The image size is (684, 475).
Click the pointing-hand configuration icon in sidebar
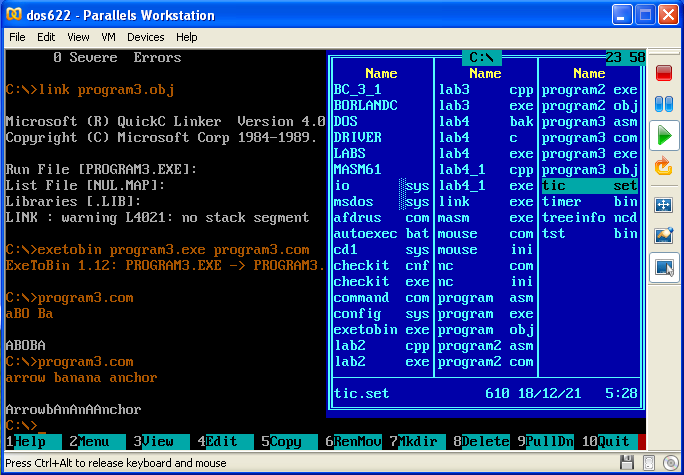[663, 236]
